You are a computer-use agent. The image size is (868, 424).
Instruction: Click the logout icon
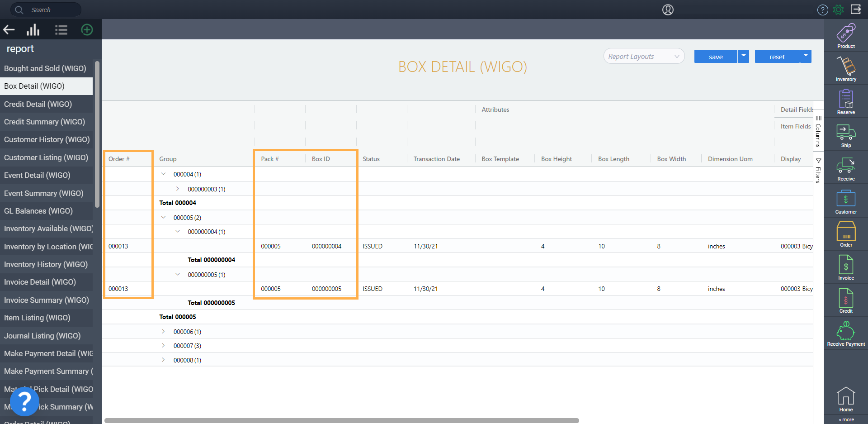tap(856, 9)
